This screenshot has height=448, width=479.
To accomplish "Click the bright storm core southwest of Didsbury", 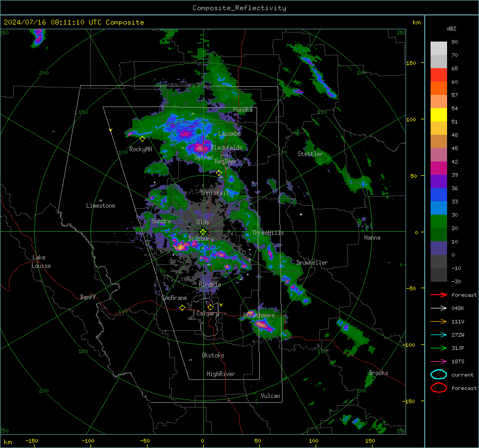I will [180, 247].
